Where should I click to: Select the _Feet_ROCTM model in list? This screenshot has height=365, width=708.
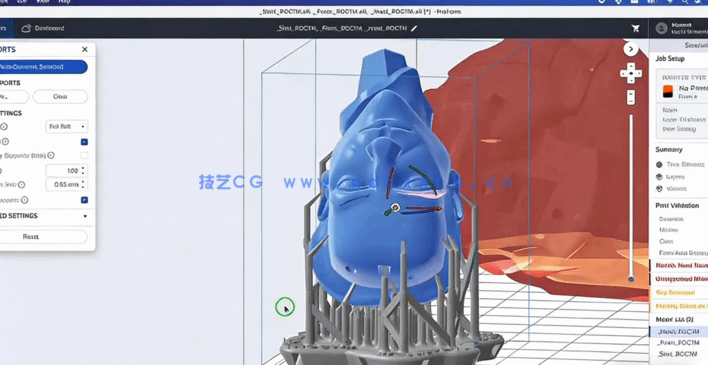pos(679,343)
